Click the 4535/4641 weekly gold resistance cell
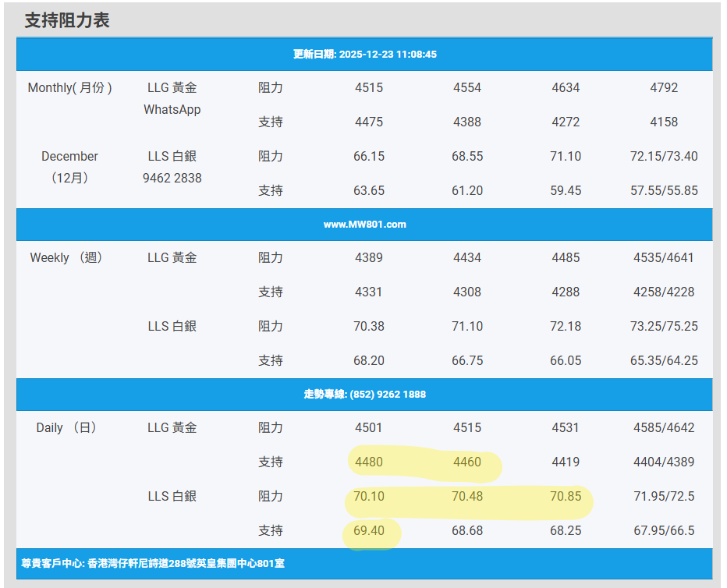The width and height of the screenshot is (727, 588). click(664, 258)
